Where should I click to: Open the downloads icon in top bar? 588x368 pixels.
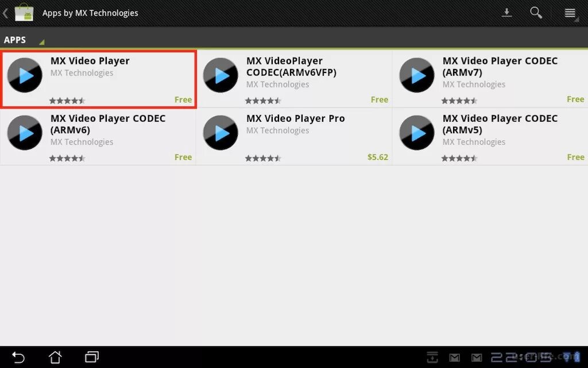pyautogui.click(x=506, y=13)
